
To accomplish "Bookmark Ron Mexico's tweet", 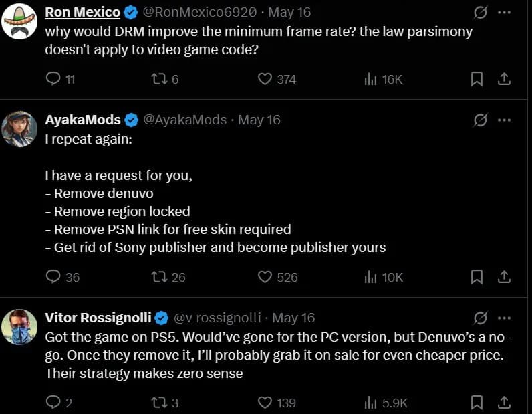I will click(477, 79).
